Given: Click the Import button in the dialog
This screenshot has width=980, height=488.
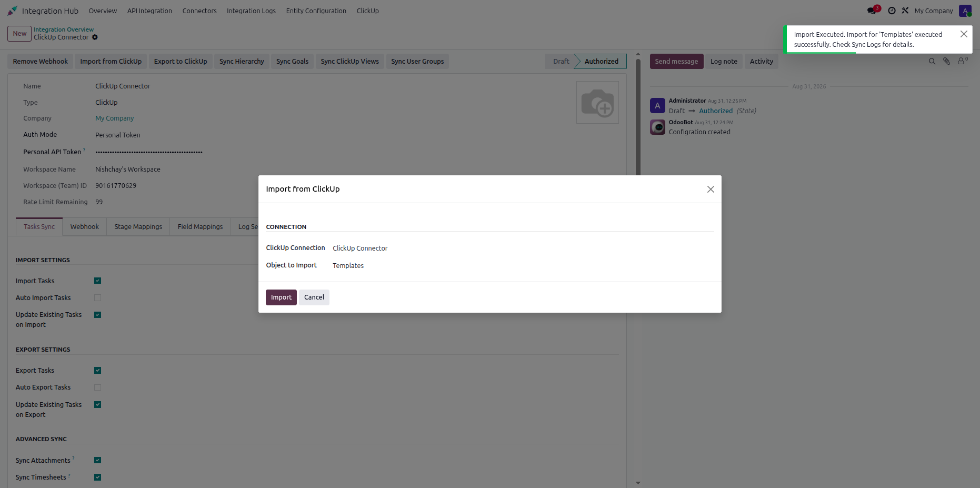Looking at the screenshot, I should pos(281,297).
